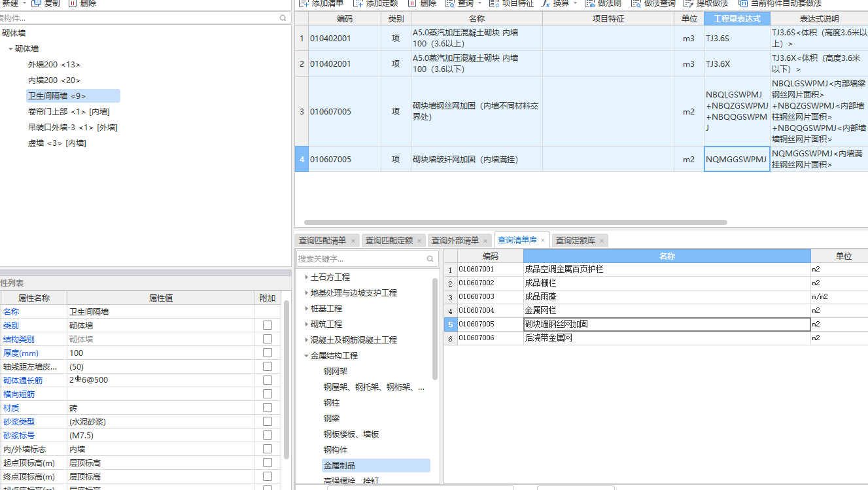Click the 查询 toolbar icon
The width and height of the screenshot is (868, 490).
click(x=450, y=3)
